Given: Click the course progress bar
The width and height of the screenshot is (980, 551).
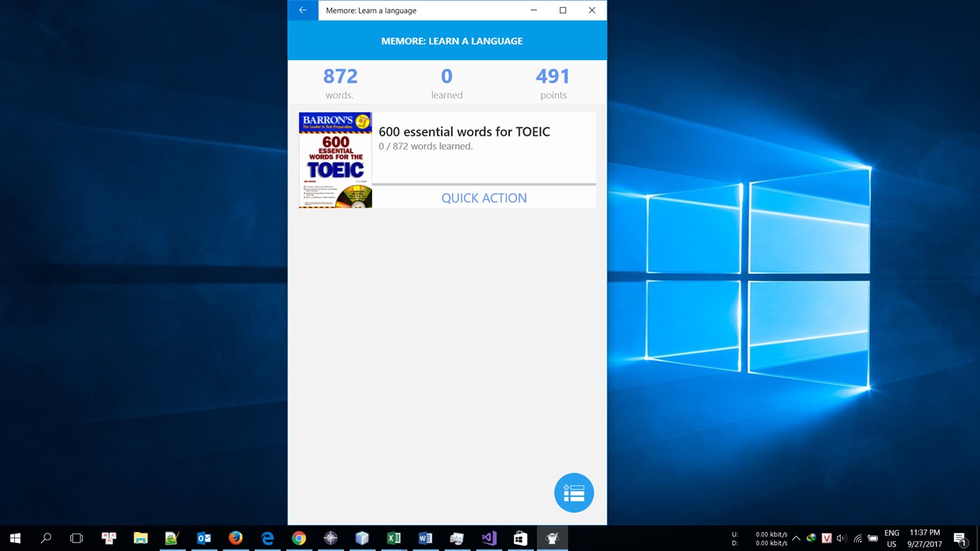Looking at the screenshot, I should [x=483, y=183].
